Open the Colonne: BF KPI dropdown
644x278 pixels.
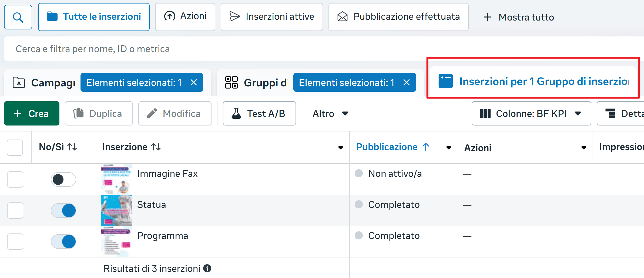(x=531, y=113)
